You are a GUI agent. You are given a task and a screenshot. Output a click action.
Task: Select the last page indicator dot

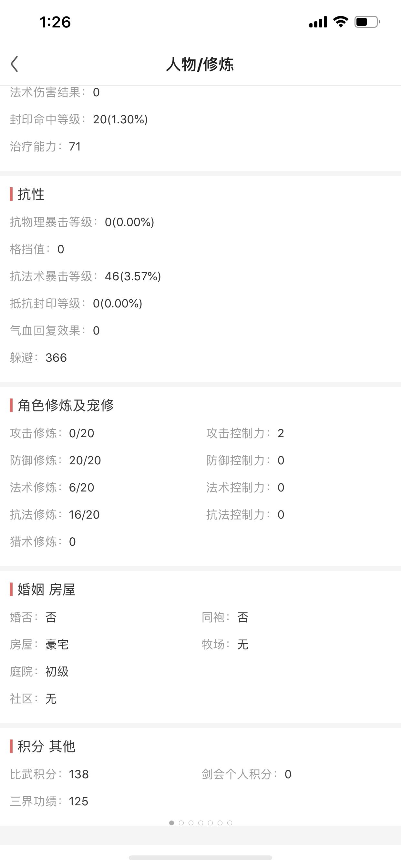click(x=230, y=823)
